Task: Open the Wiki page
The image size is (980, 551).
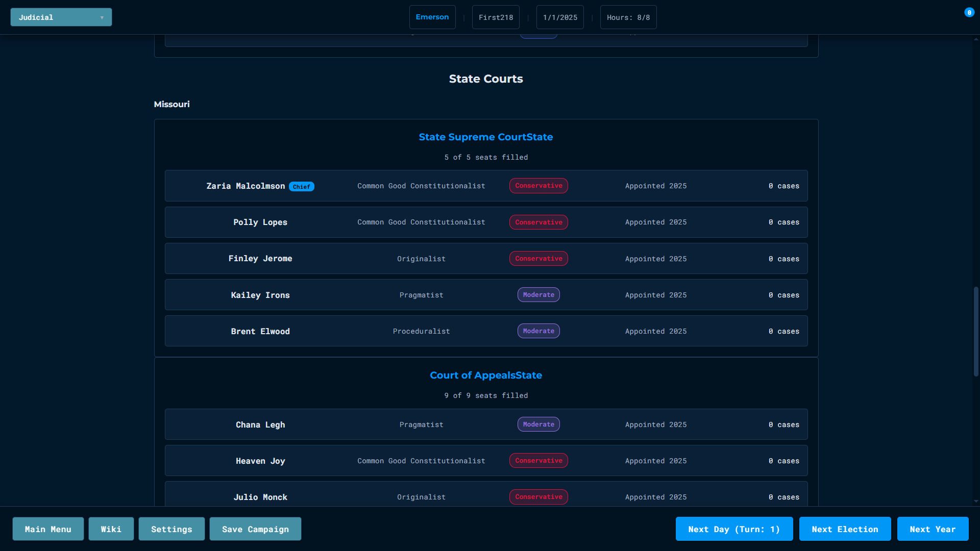Action: pos(111,529)
